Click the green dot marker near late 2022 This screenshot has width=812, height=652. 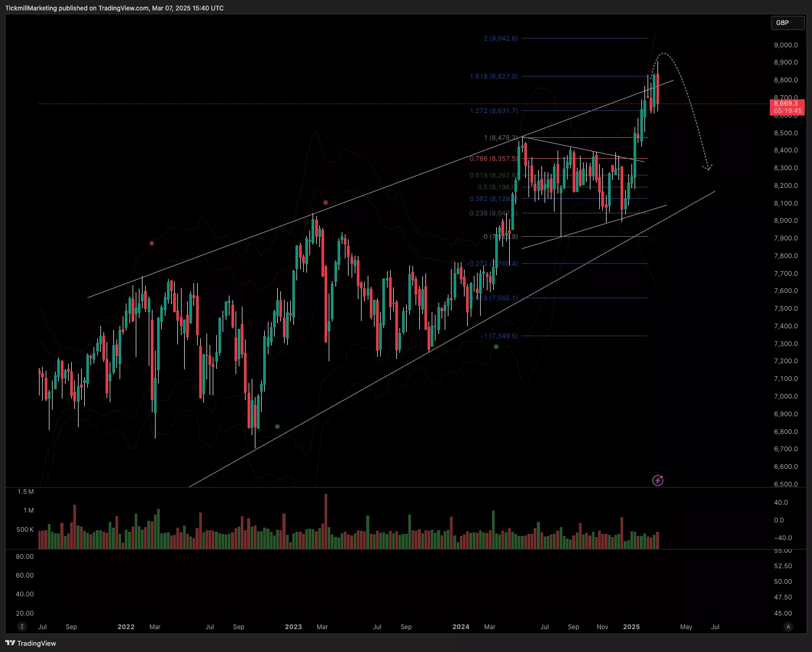tap(277, 427)
